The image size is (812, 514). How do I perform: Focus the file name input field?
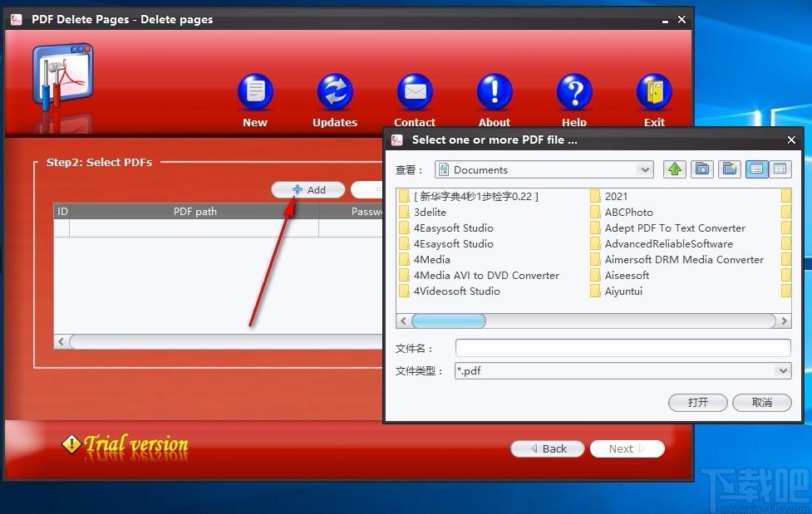coord(623,348)
